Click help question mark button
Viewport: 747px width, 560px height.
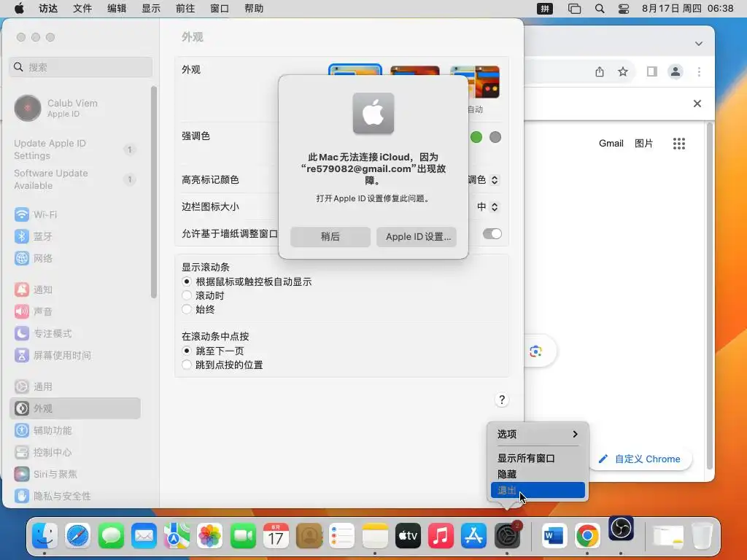[x=502, y=400]
